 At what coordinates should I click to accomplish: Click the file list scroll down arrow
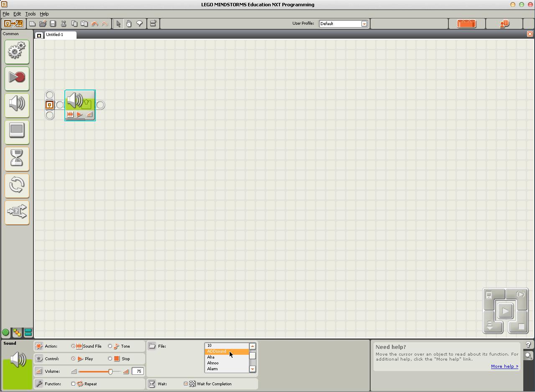coord(252,369)
